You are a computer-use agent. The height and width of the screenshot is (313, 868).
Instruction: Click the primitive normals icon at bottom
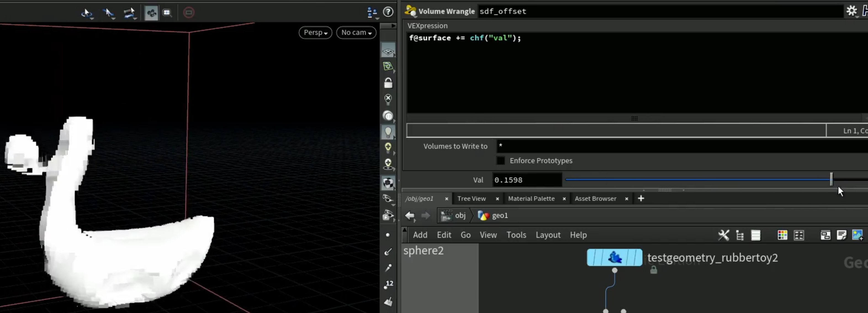pyautogui.click(x=388, y=301)
